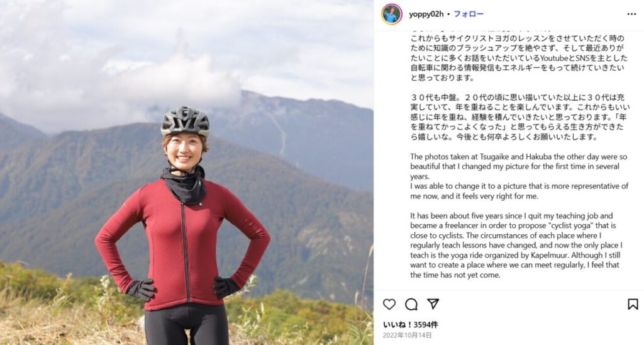Open the yoppy02h username link

tap(426, 14)
